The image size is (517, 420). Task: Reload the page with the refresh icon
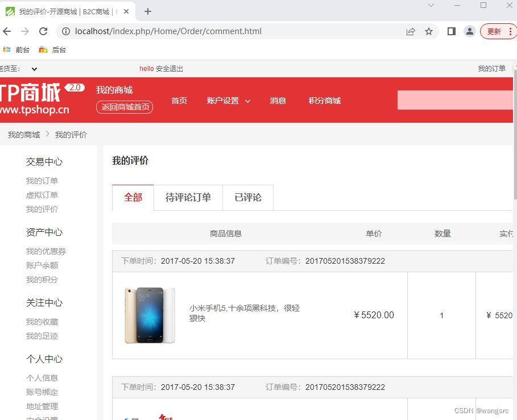pos(43,31)
